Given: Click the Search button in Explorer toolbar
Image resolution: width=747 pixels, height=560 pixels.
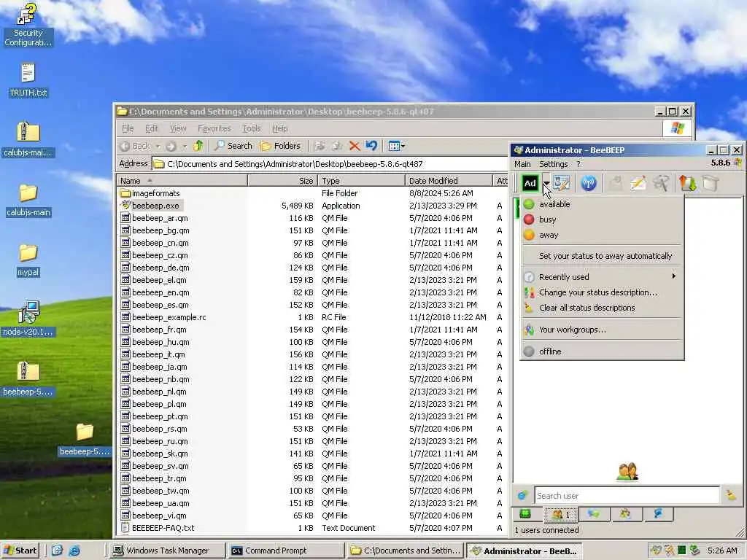Looking at the screenshot, I should [233, 146].
